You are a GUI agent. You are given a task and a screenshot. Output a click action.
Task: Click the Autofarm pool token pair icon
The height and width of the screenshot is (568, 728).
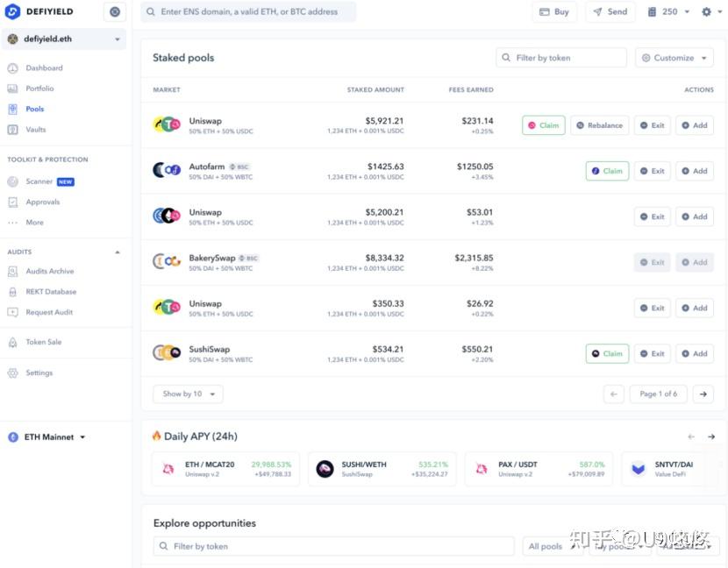167,170
